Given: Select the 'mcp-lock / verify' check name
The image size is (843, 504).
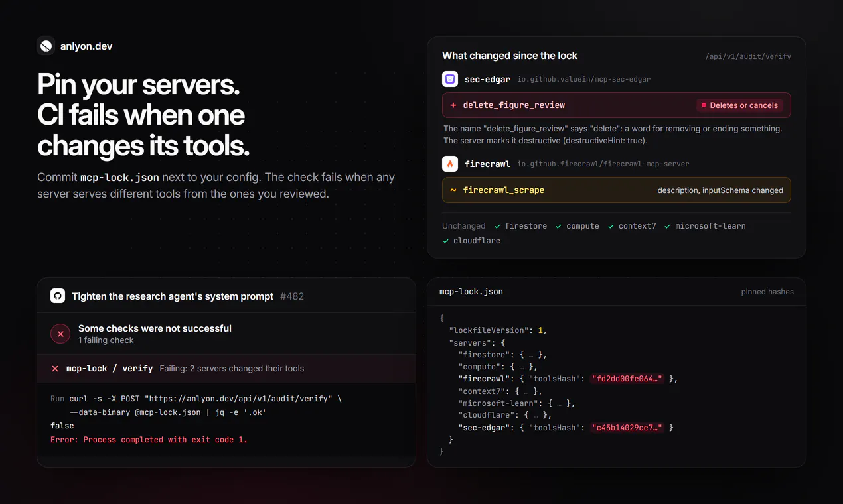Looking at the screenshot, I should click(x=110, y=368).
